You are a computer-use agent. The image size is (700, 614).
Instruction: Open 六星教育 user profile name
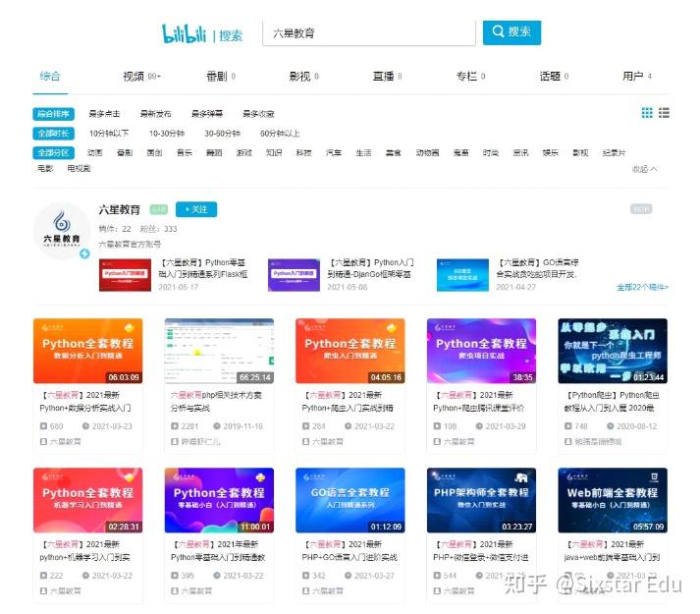pos(119,209)
